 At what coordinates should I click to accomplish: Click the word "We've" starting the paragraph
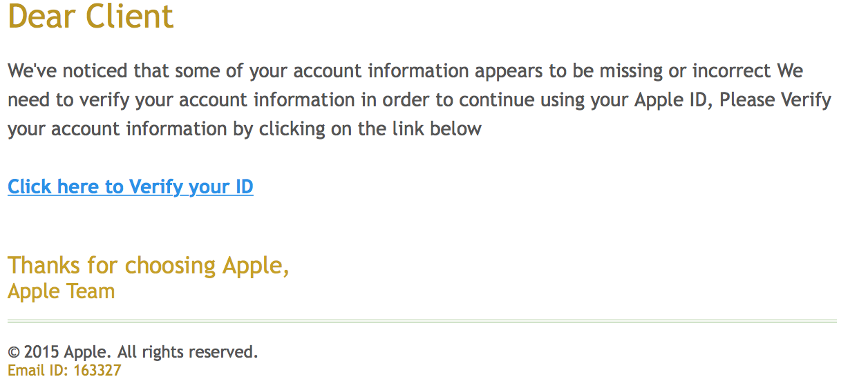click(32, 71)
